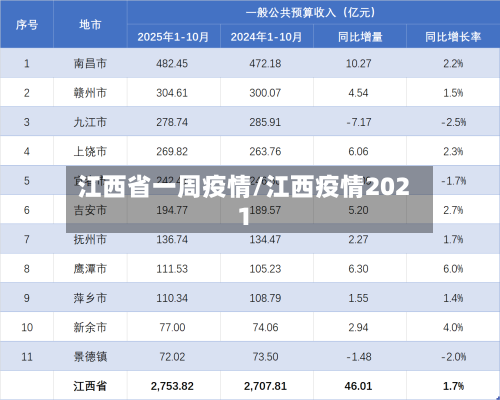This screenshot has height=400, width=500.
Task: Click the -2.5% growth cell
Action: 453,122
